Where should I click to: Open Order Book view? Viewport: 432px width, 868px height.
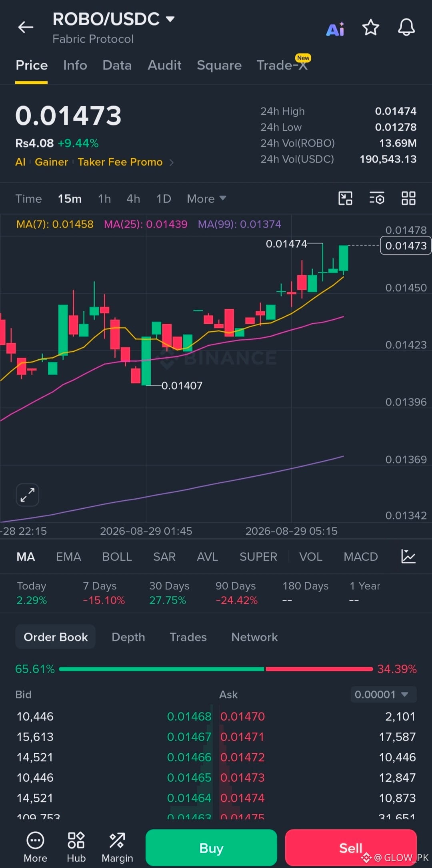pos(56,637)
